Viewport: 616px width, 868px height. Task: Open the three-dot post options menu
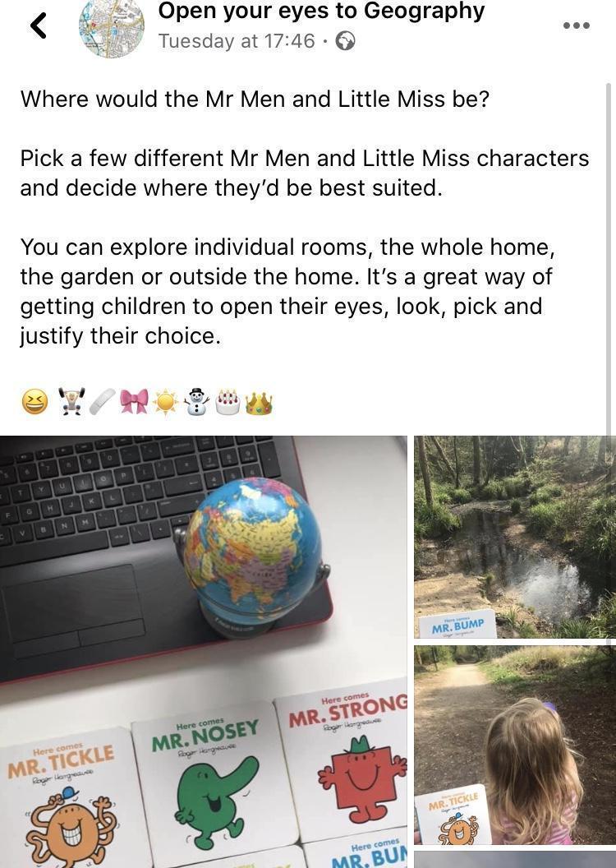(x=576, y=25)
